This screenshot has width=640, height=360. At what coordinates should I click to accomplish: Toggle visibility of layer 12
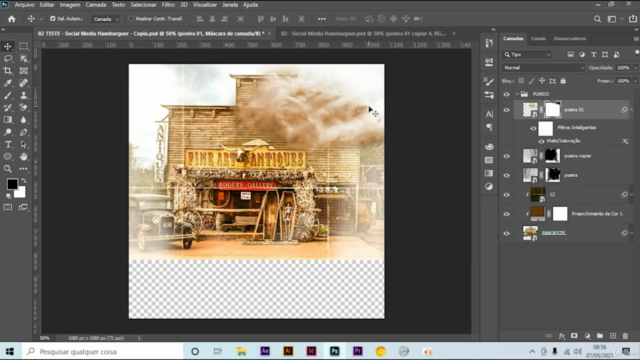click(x=507, y=195)
